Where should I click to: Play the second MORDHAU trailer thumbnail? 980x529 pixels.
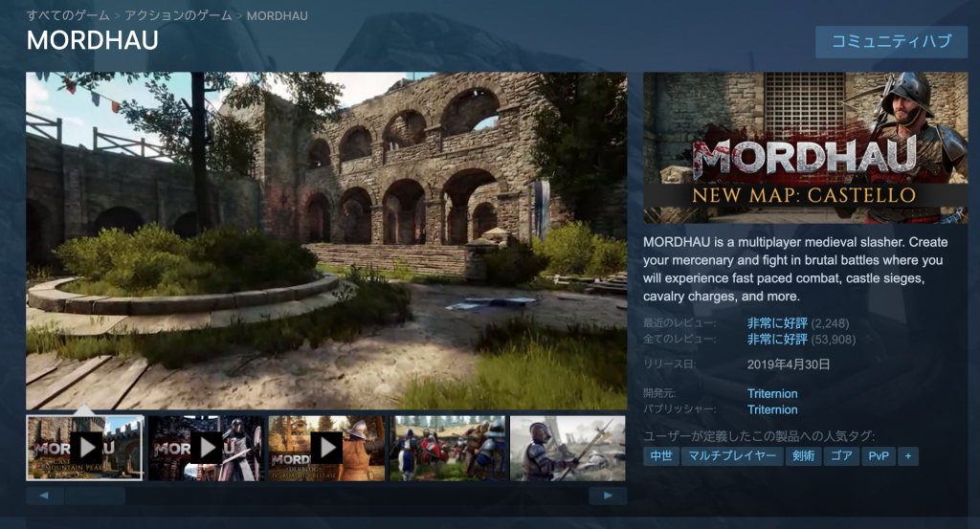click(207, 448)
